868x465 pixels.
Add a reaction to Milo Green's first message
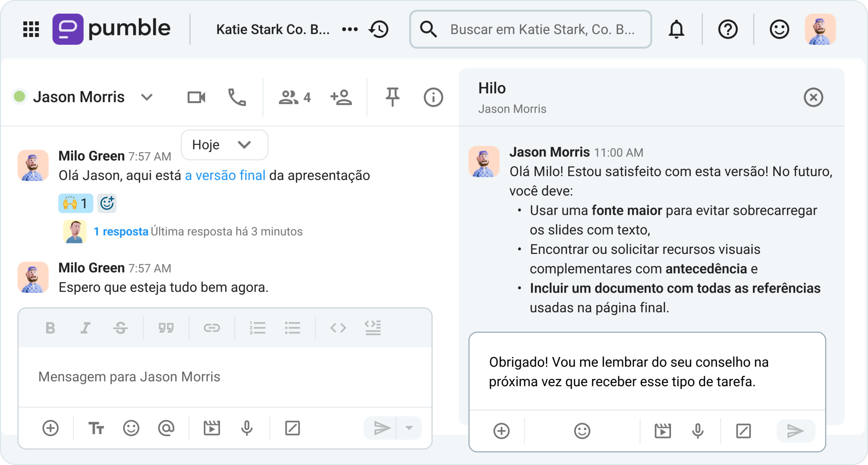coord(107,203)
